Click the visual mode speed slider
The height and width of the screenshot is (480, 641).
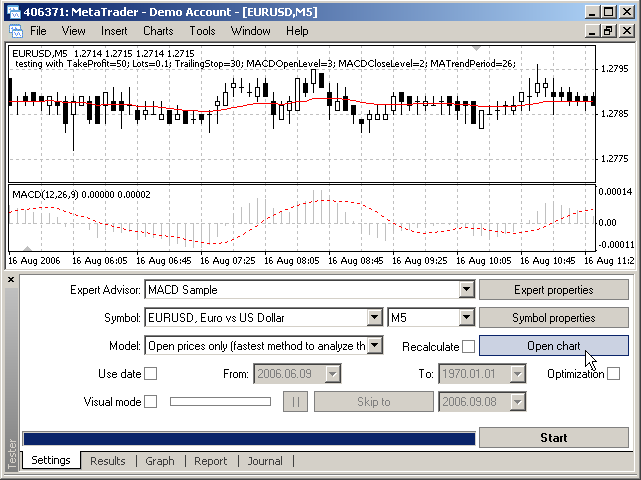point(220,401)
